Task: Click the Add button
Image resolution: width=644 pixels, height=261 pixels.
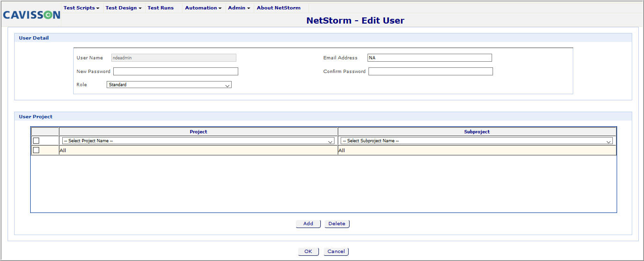Action: 308,224
